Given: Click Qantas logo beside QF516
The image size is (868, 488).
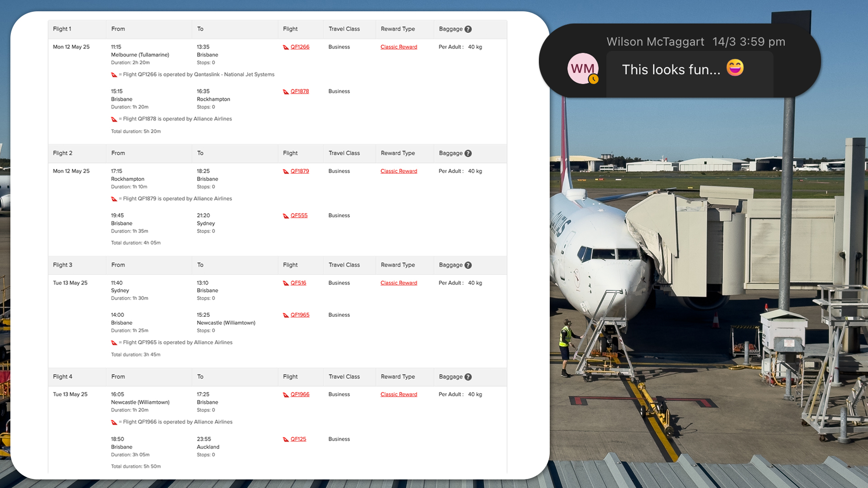Looking at the screenshot, I should pyautogui.click(x=286, y=283).
